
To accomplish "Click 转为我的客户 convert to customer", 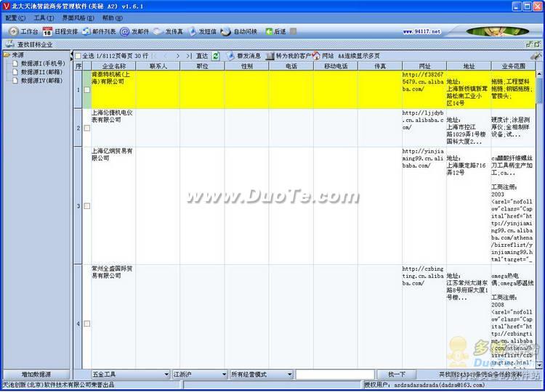I will 288,56.
